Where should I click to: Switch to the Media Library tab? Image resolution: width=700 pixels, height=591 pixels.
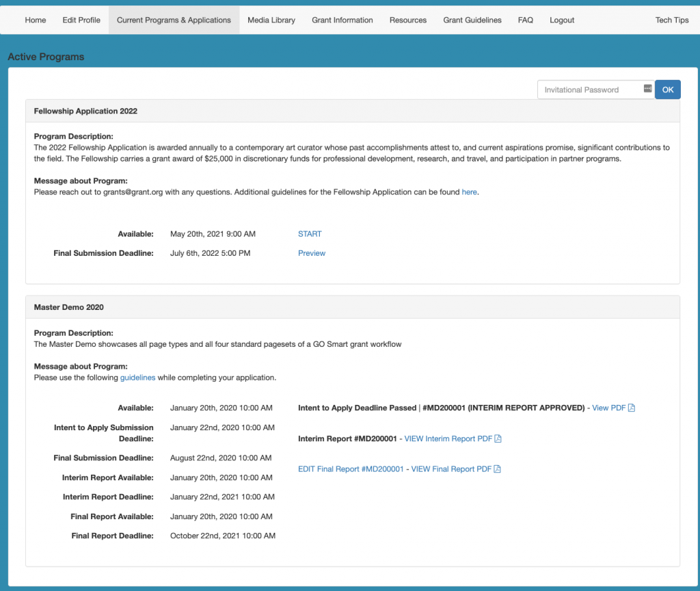click(271, 20)
